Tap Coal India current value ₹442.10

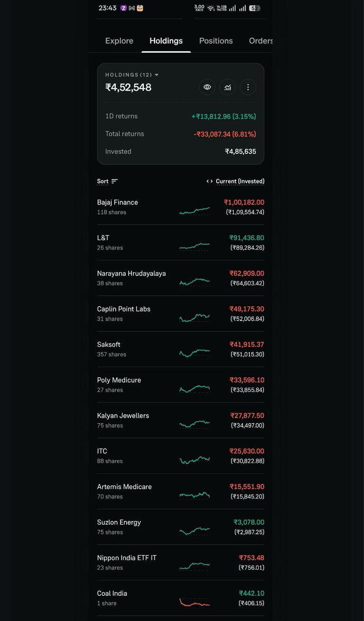251,594
